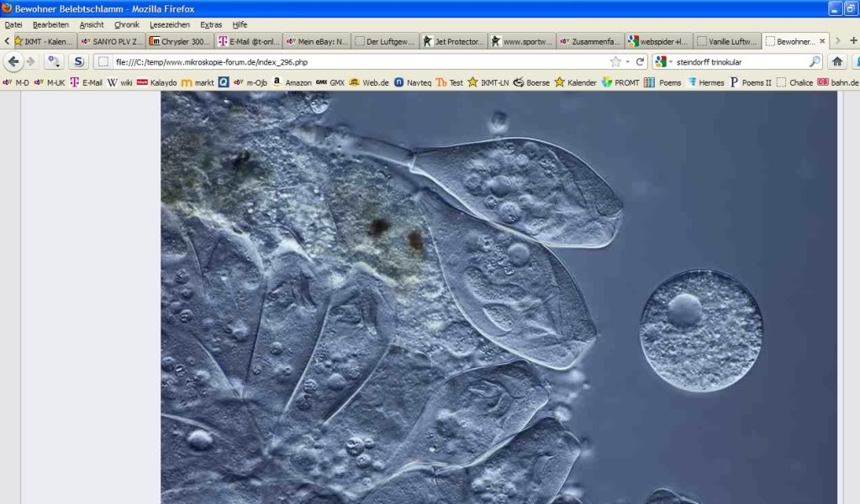The height and width of the screenshot is (504, 860).
Task: Open the blue Q bookmark icon
Action: (224, 82)
